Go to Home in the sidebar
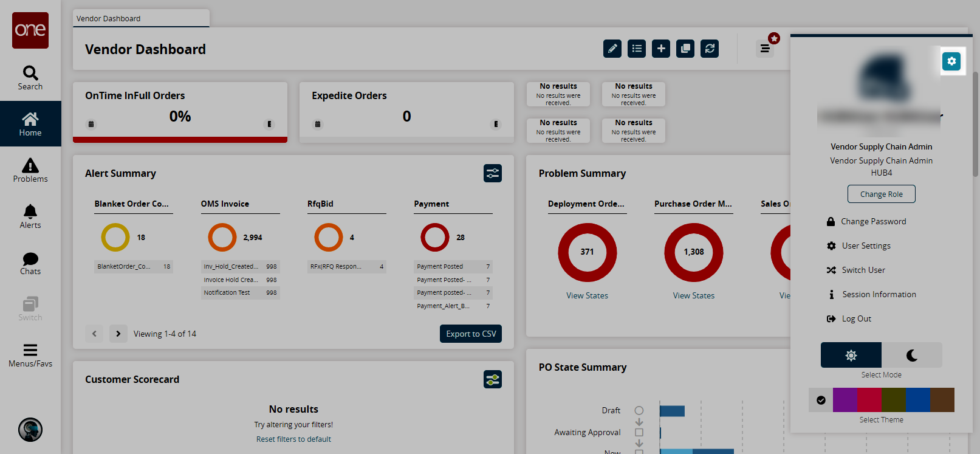980x454 pixels. (30, 124)
